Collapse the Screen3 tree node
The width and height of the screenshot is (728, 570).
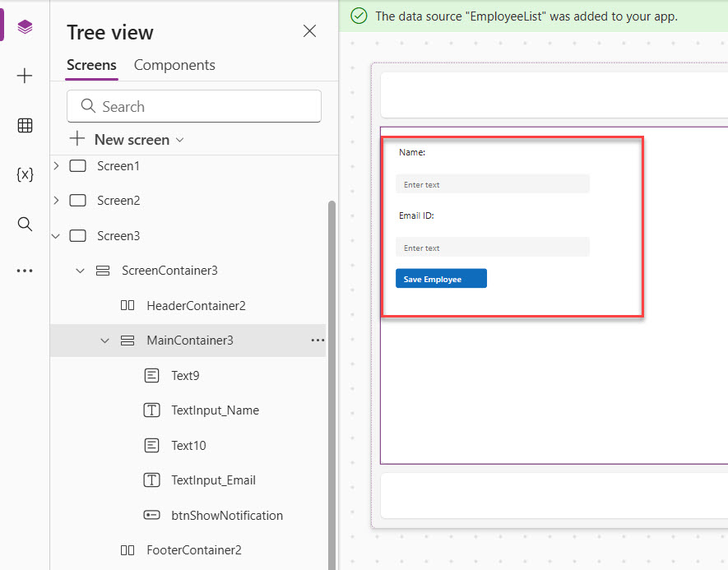coord(56,236)
